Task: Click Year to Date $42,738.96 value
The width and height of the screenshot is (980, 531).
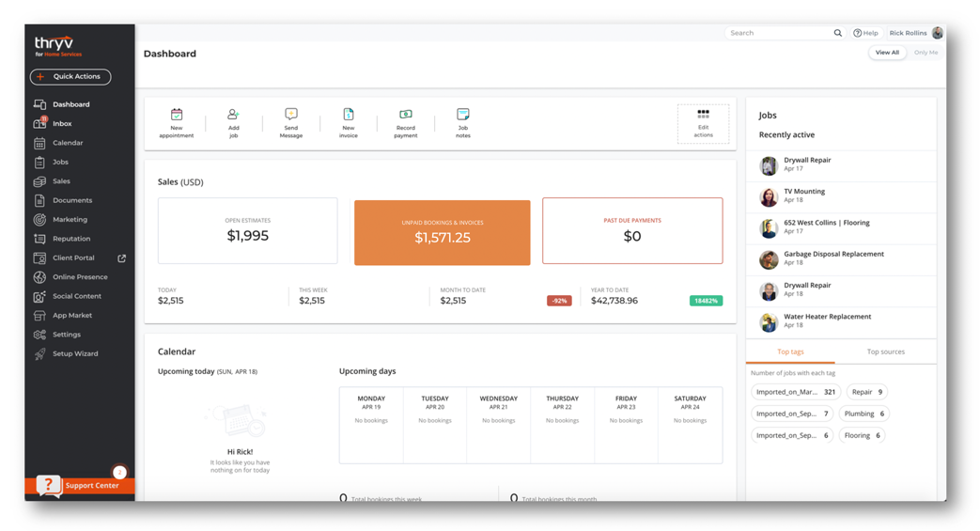Action: tap(614, 301)
